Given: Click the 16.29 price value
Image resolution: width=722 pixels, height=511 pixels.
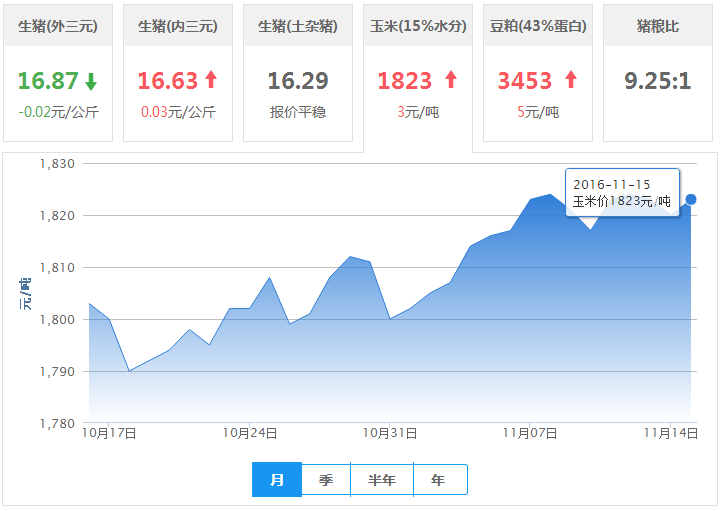Looking at the screenshot, I should pyautogui.click(x=298, y=81).
